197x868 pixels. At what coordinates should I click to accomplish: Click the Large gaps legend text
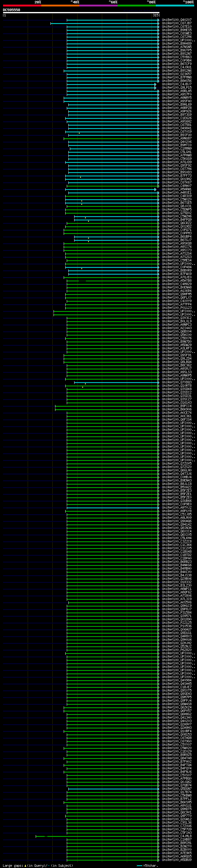pos(13,866)
